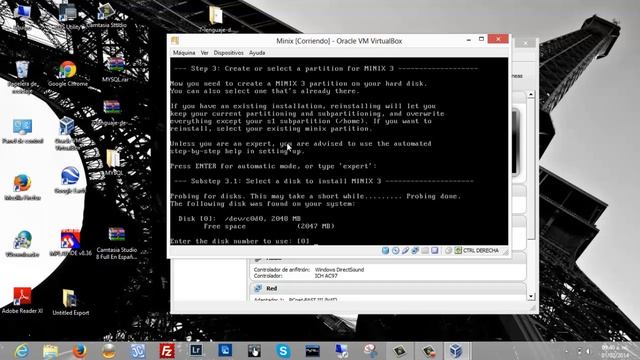This screenshot has height=360, width=640.
Task: Switch to VirtualBox in the taskbar
Action: pos(456,351)
